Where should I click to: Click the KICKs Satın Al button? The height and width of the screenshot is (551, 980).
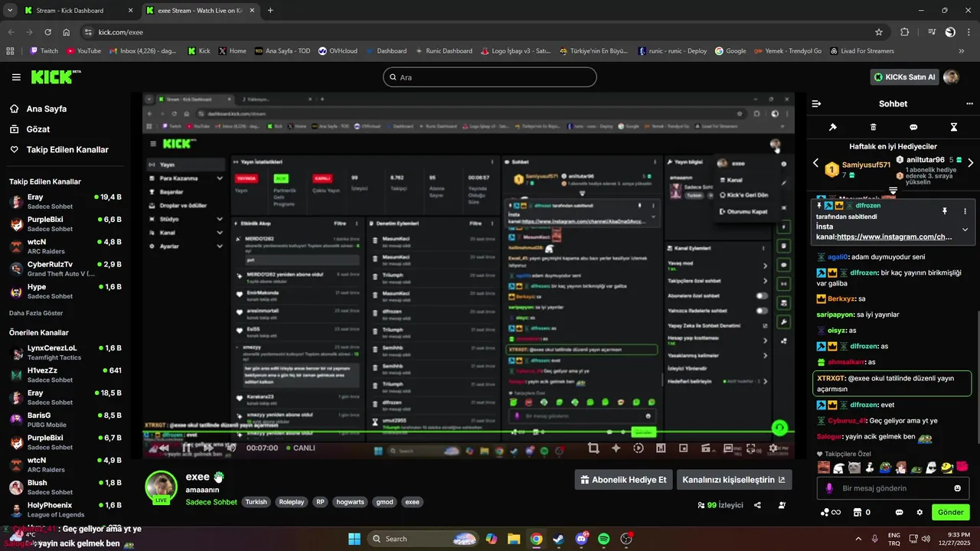pos(905,77)
